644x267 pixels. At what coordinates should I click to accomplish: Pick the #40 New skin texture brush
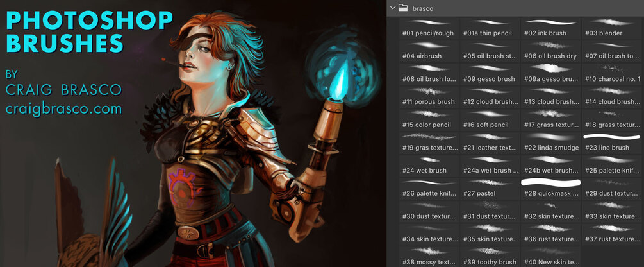tap(551, 257)
